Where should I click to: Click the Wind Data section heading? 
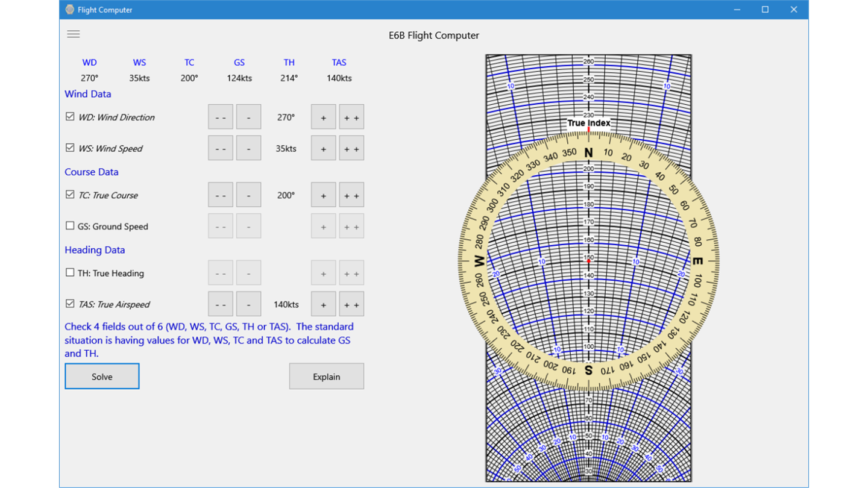click(88, 94)
